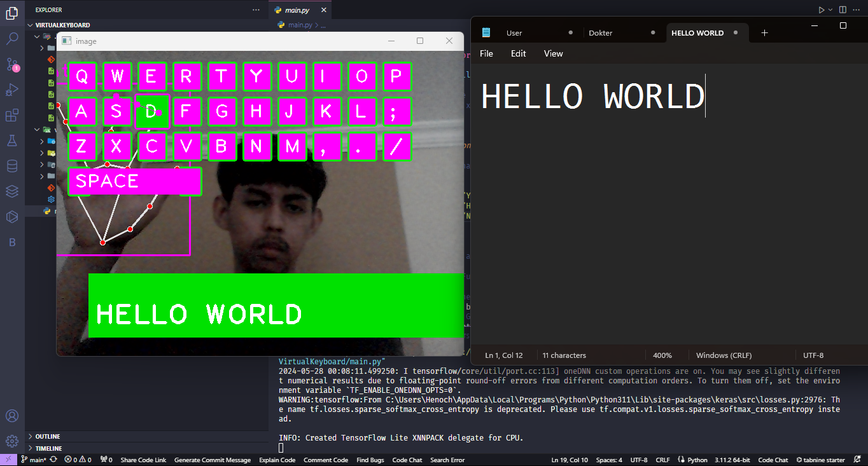Switch to the Dokter tab in Notepad

(601, 33)
